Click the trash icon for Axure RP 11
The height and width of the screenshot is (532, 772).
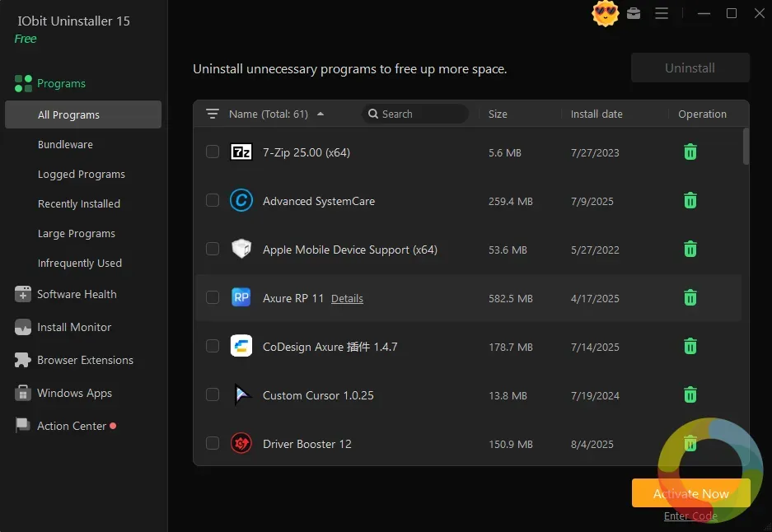(690, 298)
